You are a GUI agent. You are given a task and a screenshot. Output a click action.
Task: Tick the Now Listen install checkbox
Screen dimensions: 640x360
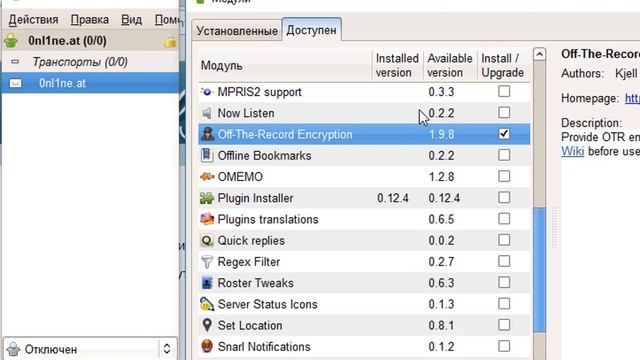coord(504,112)
